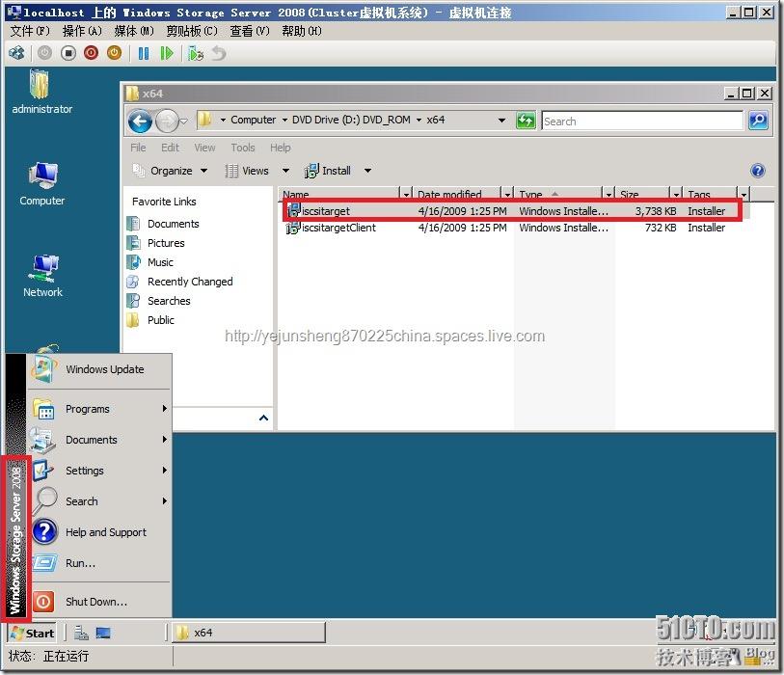Open the administrator desktop folder icon

41,92
